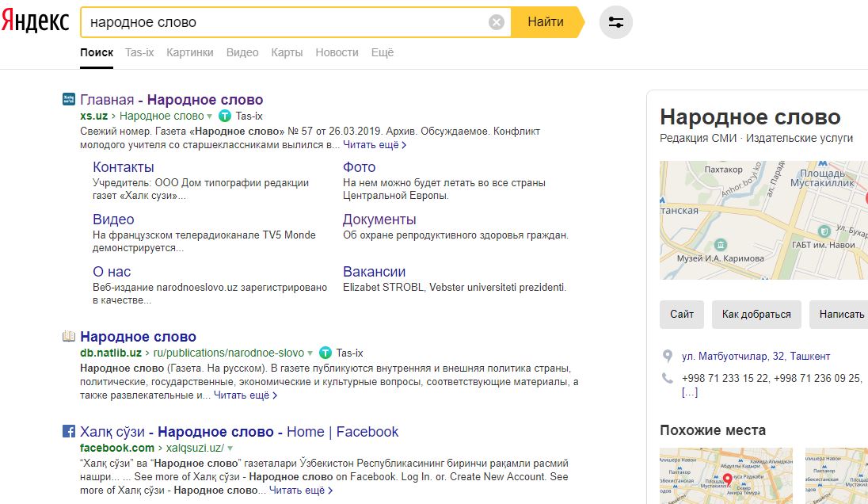Click Как добраться button

(x=756, y=314)
